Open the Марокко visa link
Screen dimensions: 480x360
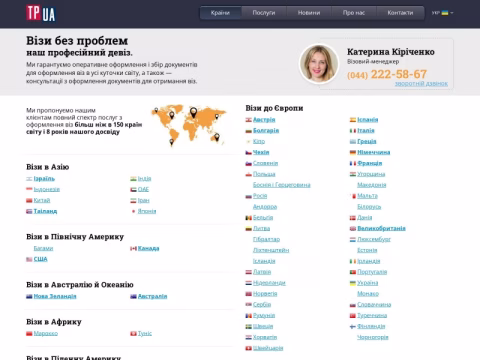click(x=46, y=333)
